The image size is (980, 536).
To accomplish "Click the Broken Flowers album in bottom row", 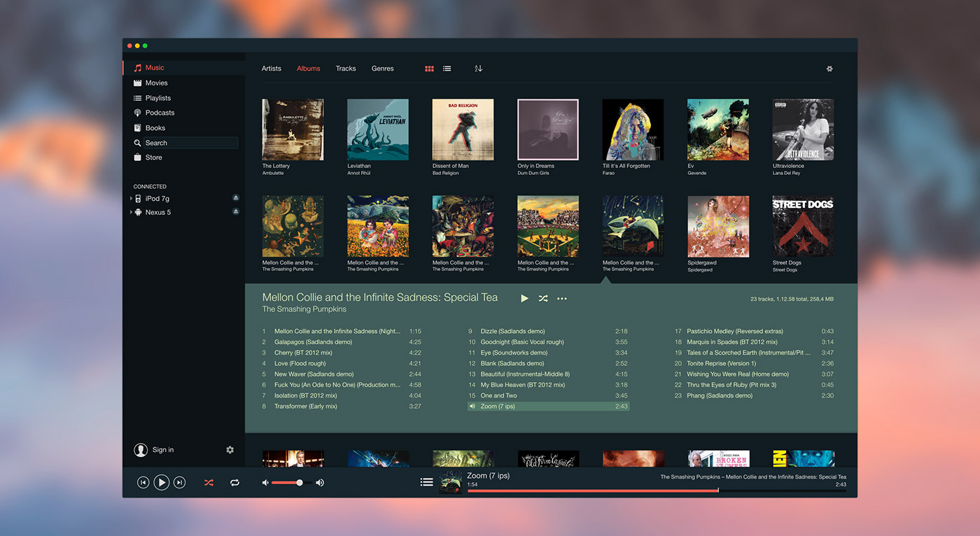I will tap(718, 458).
